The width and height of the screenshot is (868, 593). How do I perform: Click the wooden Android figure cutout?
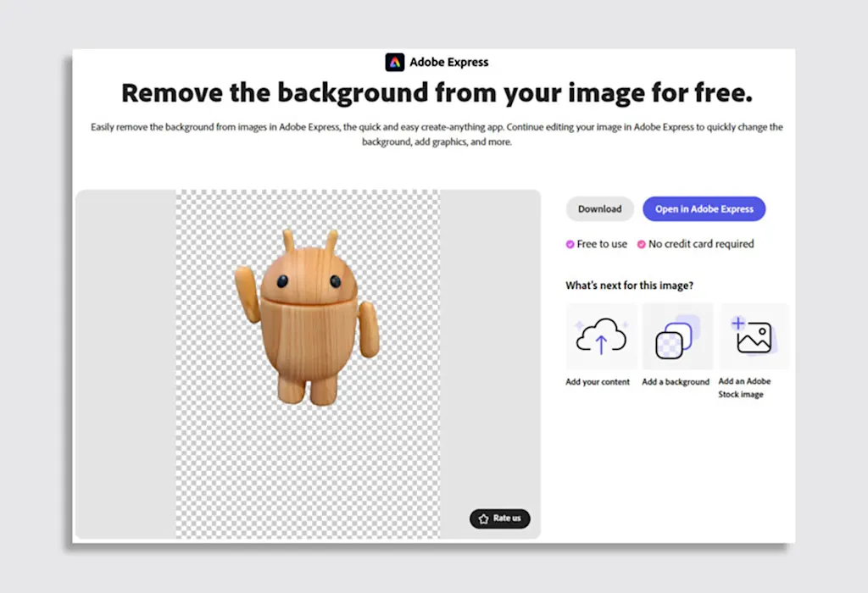tap(308, 317)
